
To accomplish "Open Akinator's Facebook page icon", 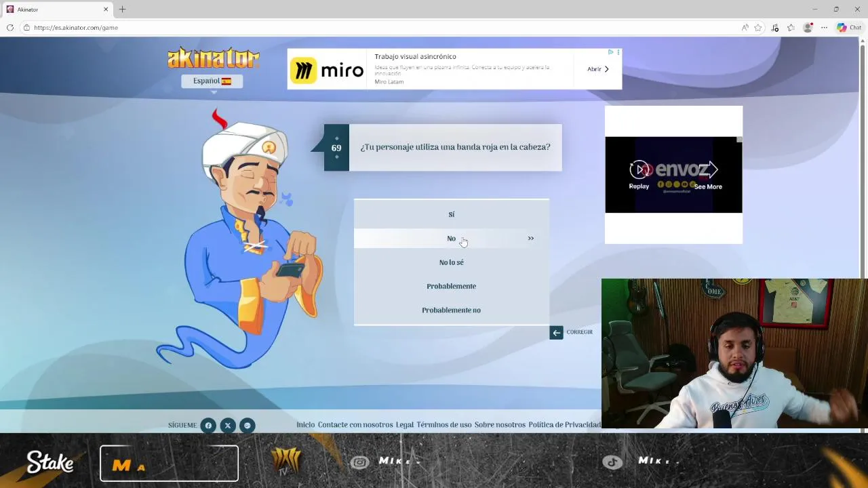I will pyautogui.click(x=208, y=426).
